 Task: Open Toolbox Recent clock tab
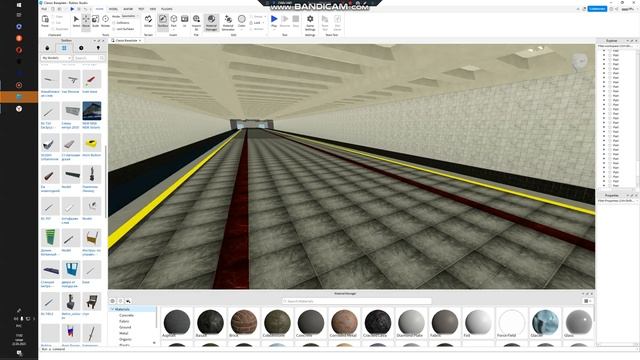[81, 48]
